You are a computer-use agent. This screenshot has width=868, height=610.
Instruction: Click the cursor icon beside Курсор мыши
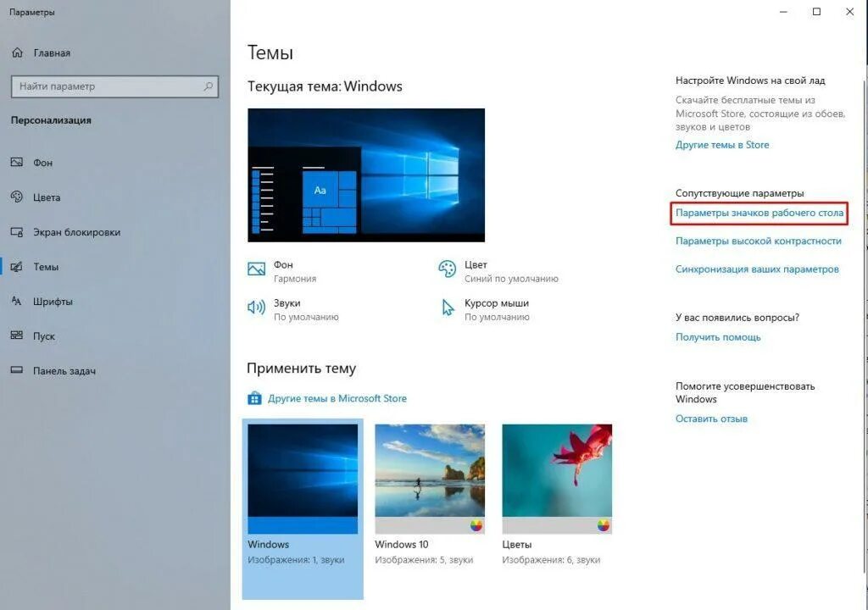click(448, 308)
